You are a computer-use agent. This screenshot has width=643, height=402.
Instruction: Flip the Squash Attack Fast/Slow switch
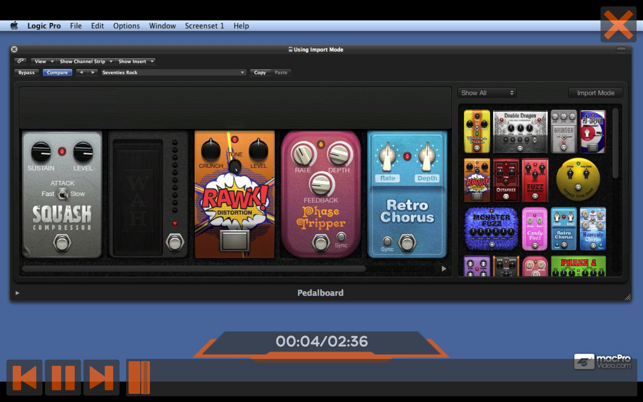(62, 194)
